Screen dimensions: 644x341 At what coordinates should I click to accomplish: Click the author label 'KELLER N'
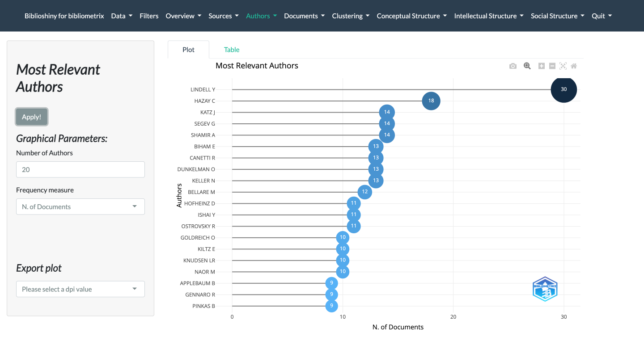(204, 181)
